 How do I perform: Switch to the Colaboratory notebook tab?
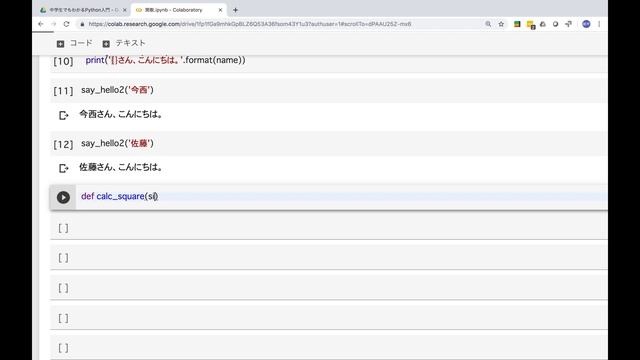tap(179, 10)
